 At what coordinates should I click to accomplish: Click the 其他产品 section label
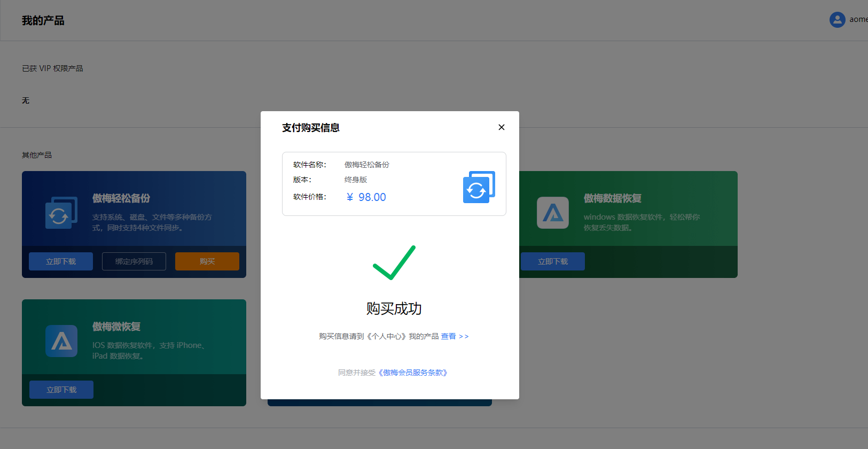(37, 155)
